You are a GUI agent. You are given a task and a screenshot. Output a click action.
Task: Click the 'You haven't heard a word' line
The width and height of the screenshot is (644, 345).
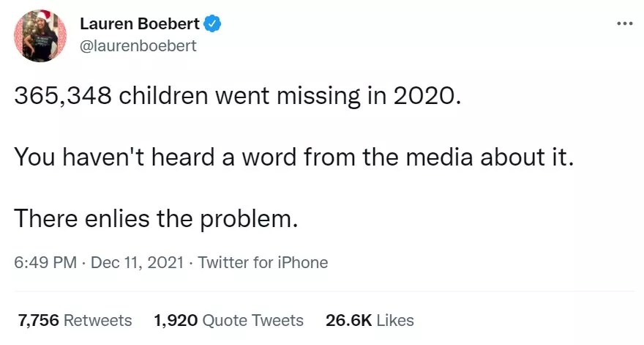291,157
